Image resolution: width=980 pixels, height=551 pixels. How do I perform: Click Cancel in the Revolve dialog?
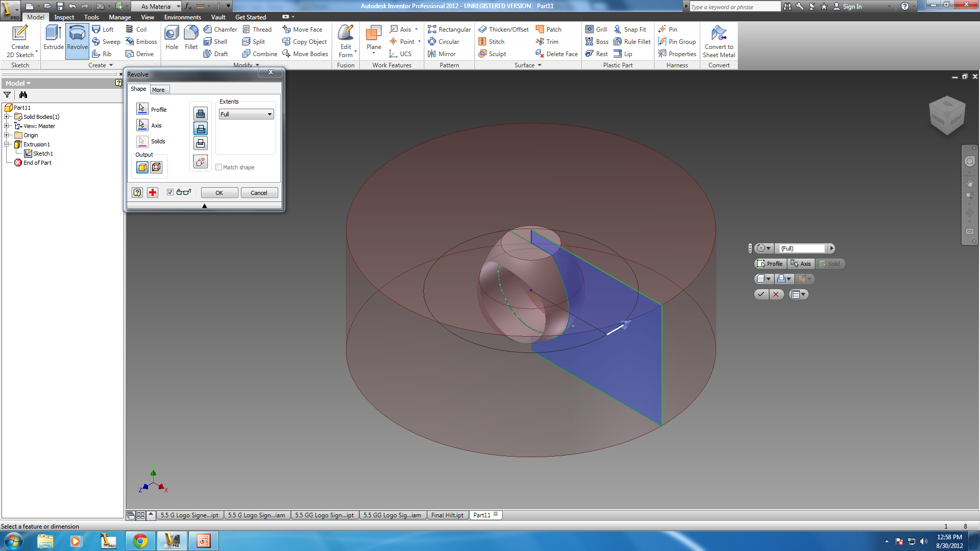pyautogui.click(x=259, y=193)
